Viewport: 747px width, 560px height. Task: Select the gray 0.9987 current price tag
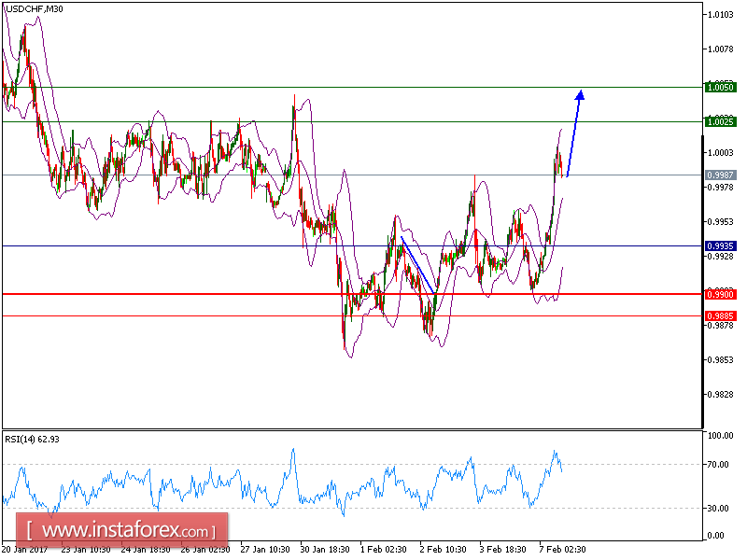(719, 173)
